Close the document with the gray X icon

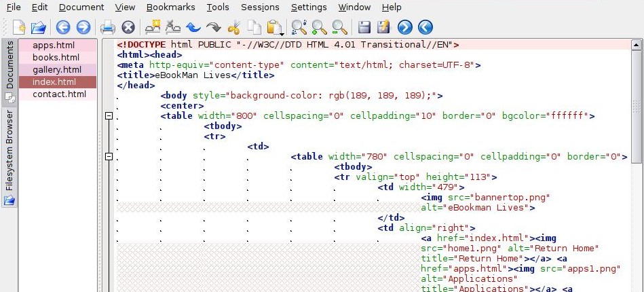(x=128, y=28)
